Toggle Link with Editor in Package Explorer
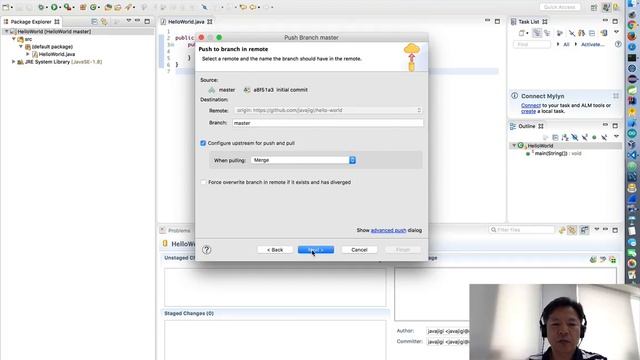The image size is (640, 360). coord(104,21)
